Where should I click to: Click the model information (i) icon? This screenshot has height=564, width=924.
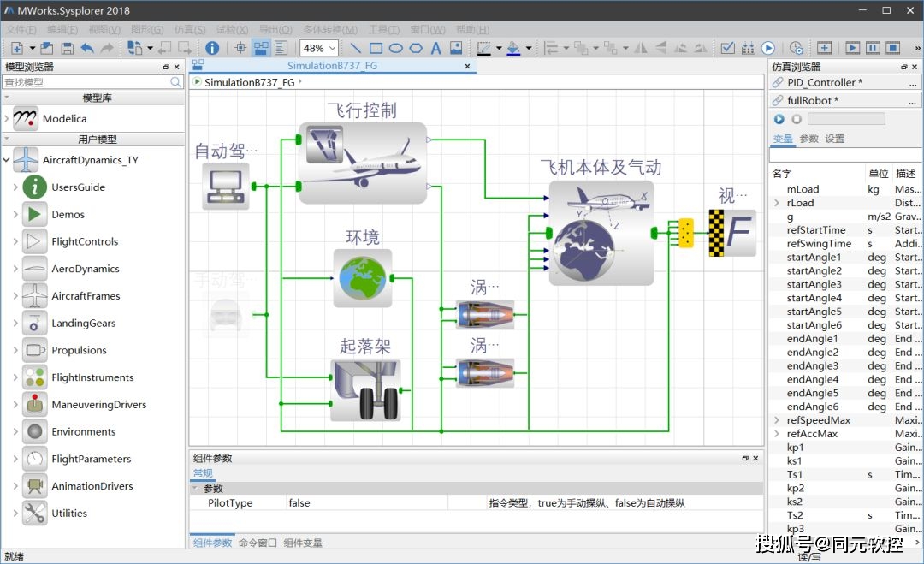point(212,48)
